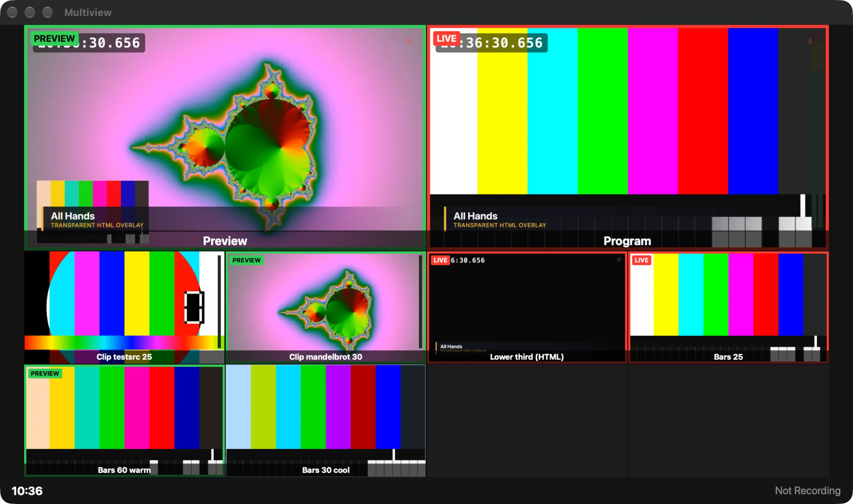853x504 pixels.
Task: Click the bars picture-in-picture inset in the Preview monitor
Action: pos(93,212)
